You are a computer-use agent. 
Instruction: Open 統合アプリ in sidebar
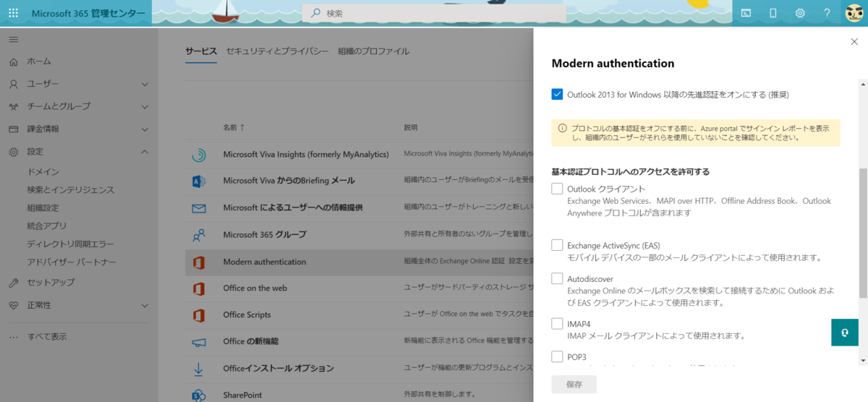47,226
